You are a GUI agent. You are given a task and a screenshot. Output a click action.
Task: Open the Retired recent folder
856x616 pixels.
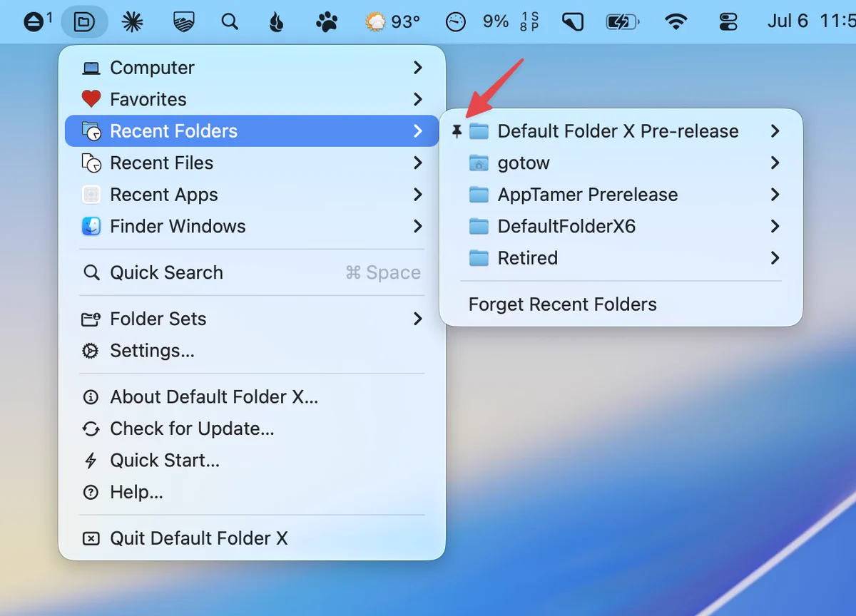(621, 258)
